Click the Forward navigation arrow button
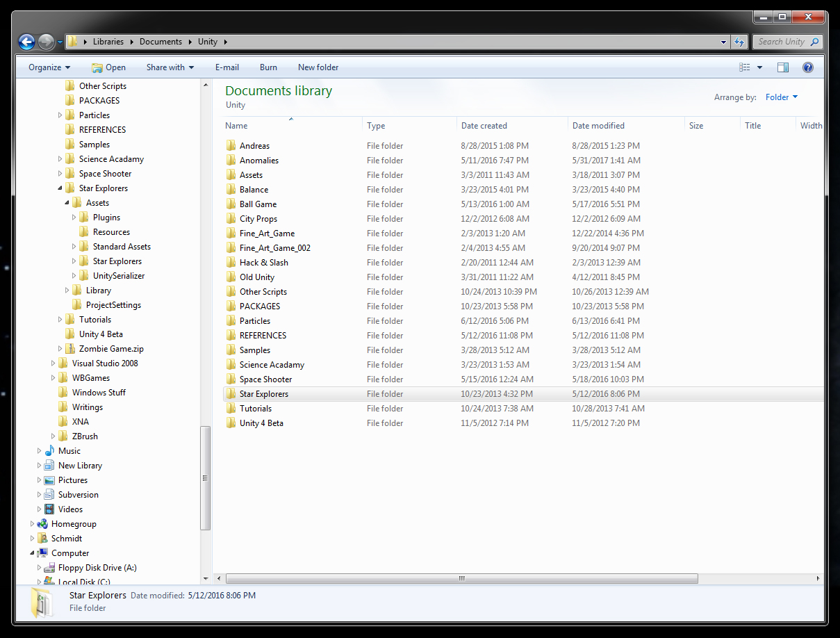Screen dimensions: 840x638 click(x=47, y=42)
